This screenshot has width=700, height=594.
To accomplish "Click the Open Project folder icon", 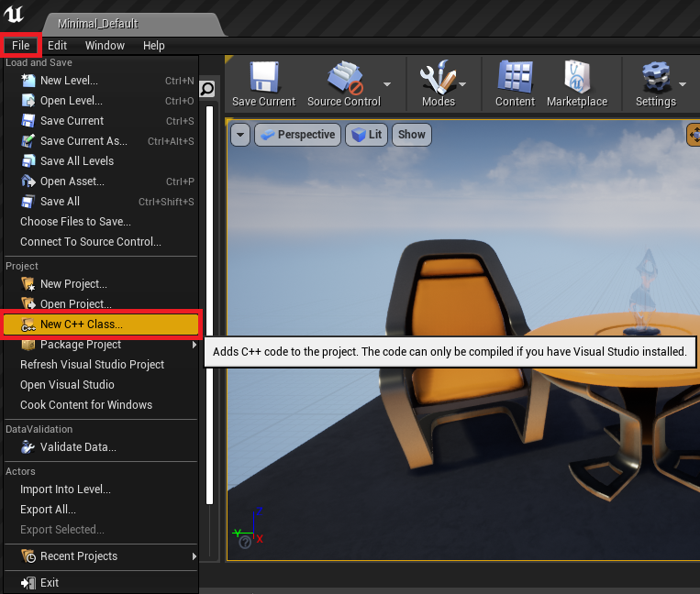I will click(x=28, y=303).
